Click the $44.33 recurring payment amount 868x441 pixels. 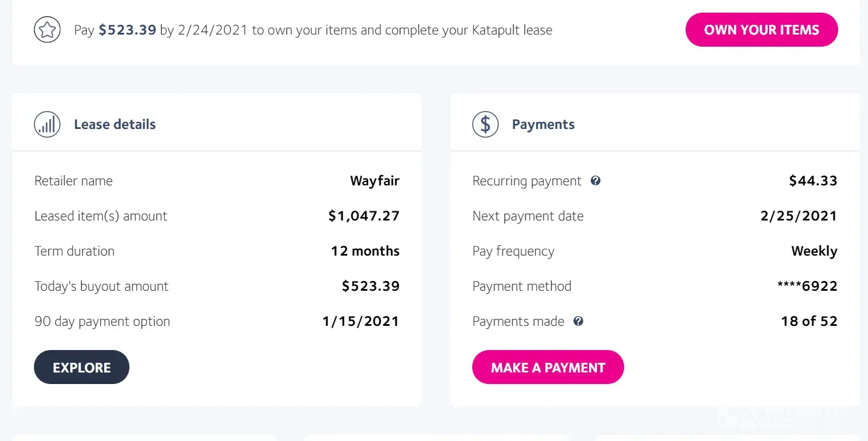click(813, 181)
